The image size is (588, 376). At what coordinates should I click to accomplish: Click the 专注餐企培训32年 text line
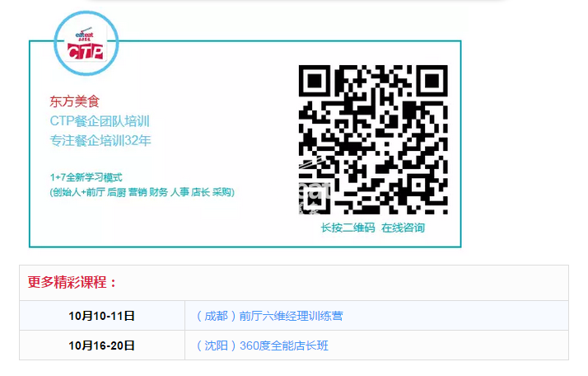pyautogui.click(x=100, y=140)
